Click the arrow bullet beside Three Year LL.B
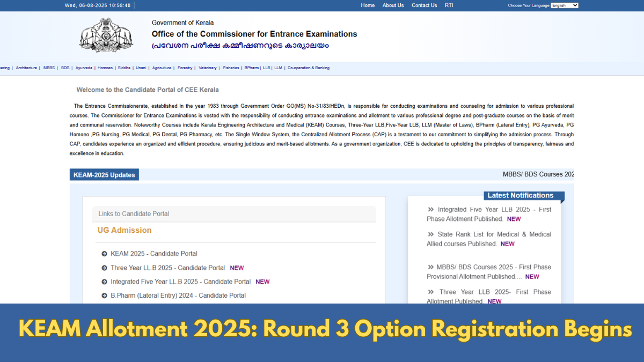644x362 pixels. (104, 268)
